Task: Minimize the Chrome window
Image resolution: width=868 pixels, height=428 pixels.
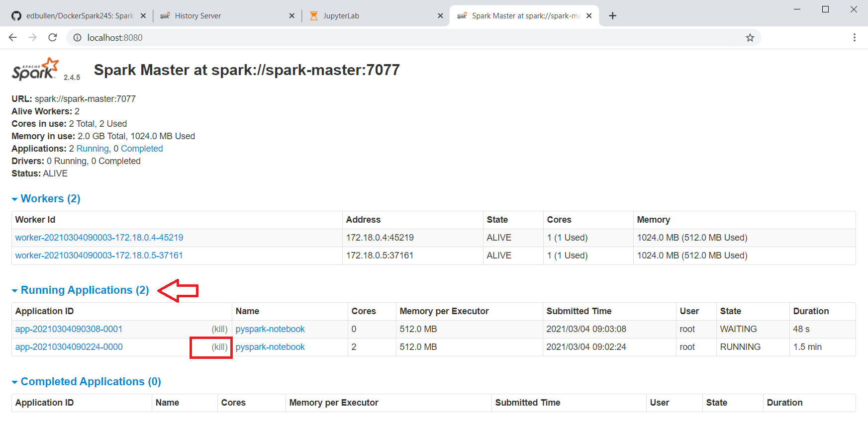Action: coord(797,9)
